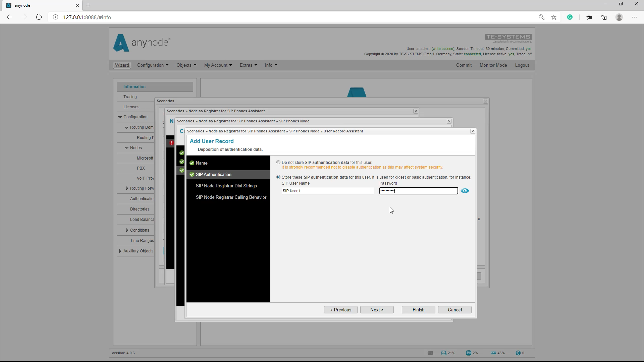644x362 pixels.
Task: Close the User Record Assistant dialog
Action: point(473,131)
